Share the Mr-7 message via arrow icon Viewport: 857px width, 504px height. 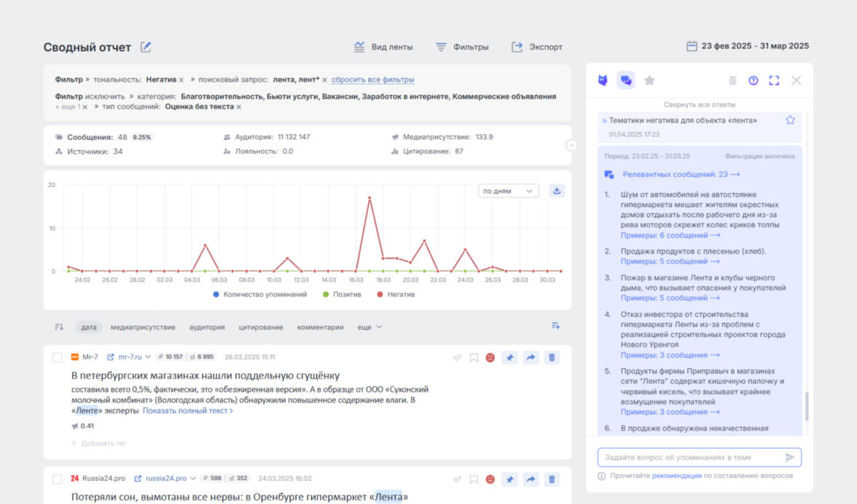tap(531, 357)
